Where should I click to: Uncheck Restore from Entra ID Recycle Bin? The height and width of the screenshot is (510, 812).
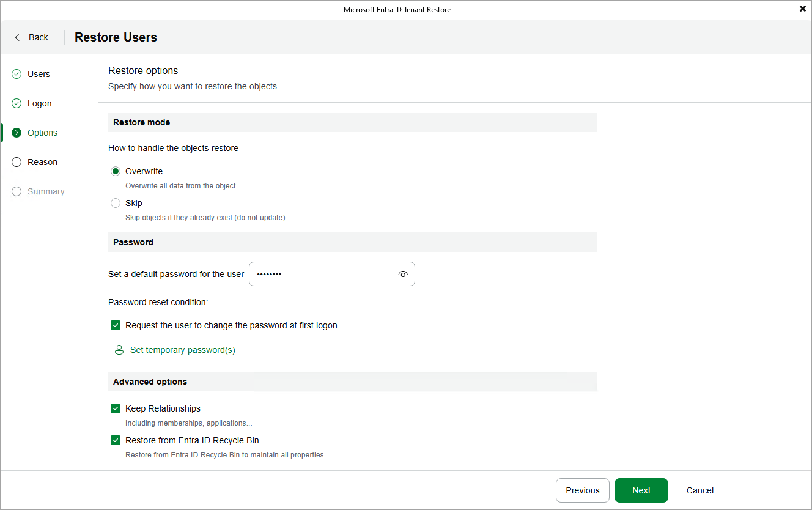116,440
